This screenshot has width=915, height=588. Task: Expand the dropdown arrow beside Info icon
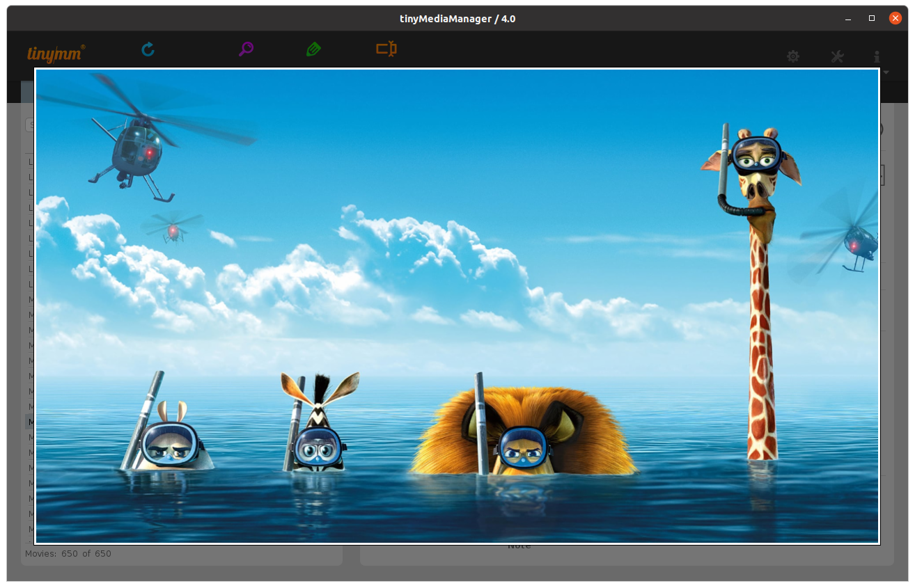pos(886,72)
